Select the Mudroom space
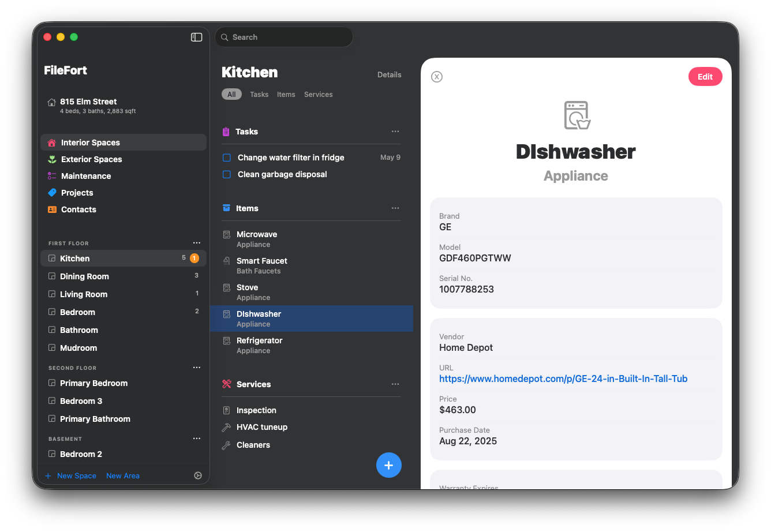 [123, 348]
